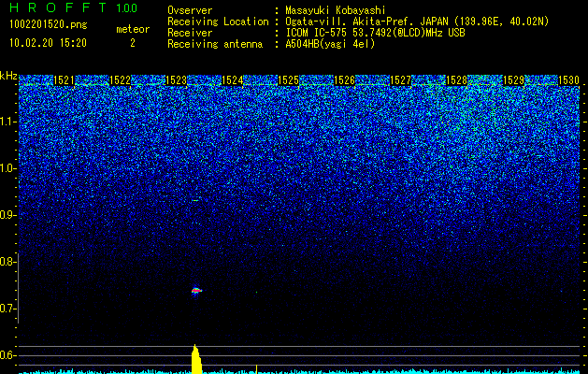Click the 1527 time marker
This screenshot has height=374, width=588.
[x=400, y=79]
